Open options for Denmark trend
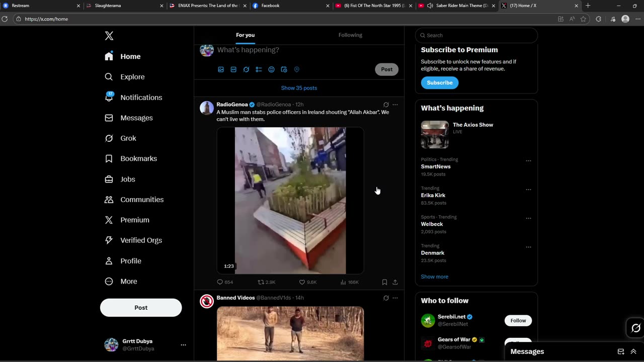The height and width of the screenshot is (362, 644). pos(528,247)
